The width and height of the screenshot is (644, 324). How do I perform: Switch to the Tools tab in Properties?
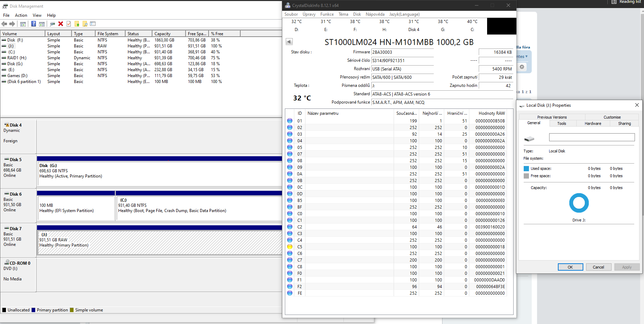(x=562, y=123)
